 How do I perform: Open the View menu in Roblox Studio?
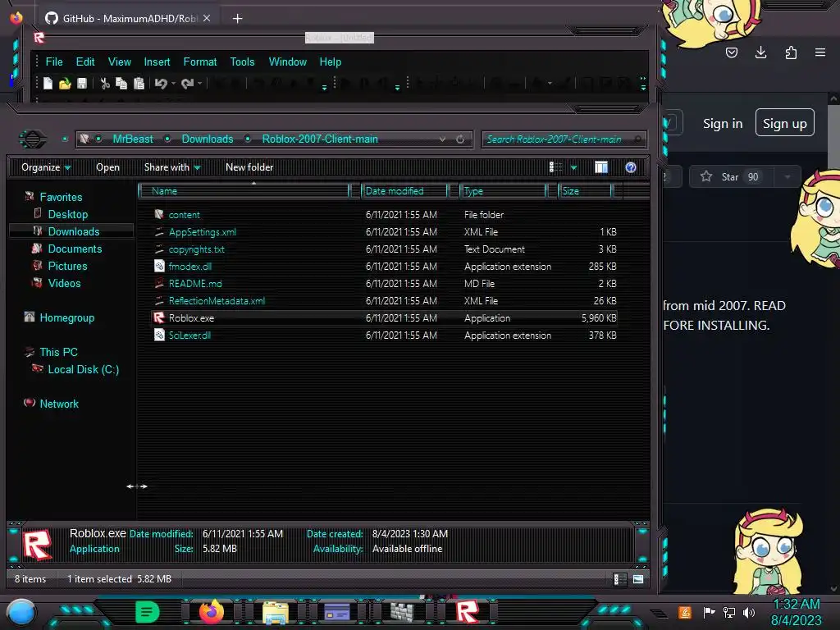point(120,62)
